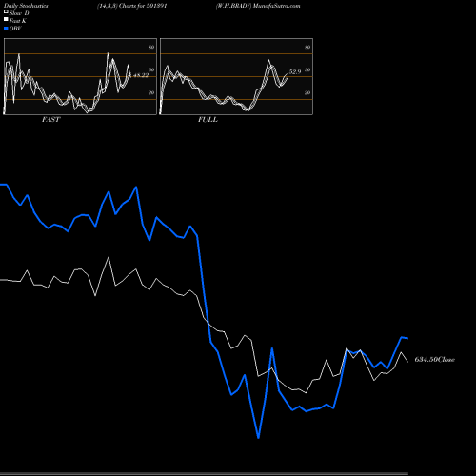Image resolution: width=476 pixels, height=476 pixels.
Task: Click the 'Slow D' legend label text
Action: 19,13
